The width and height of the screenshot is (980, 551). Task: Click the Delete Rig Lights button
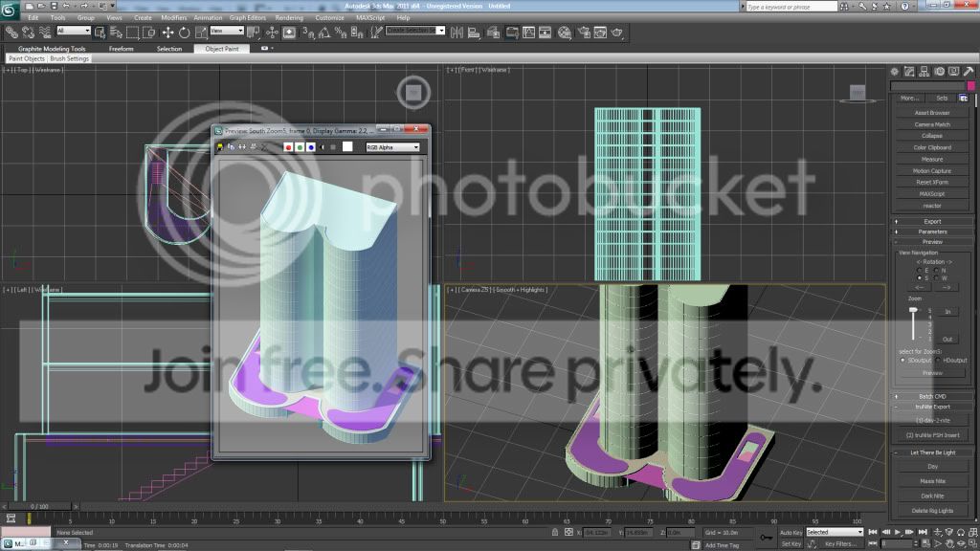932,511
